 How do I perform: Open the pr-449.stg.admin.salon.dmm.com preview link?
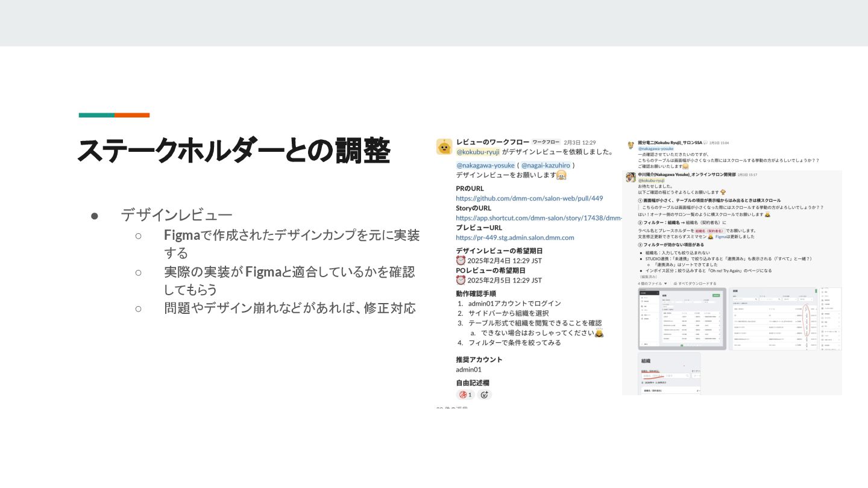515,237
